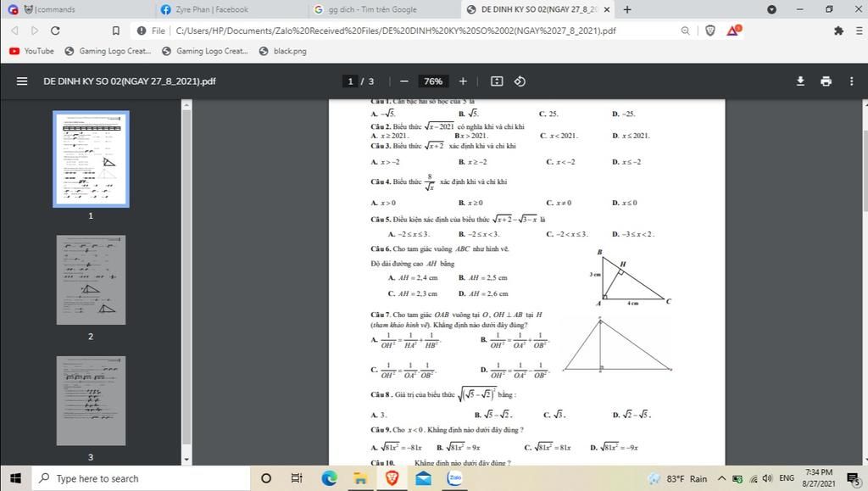
Task: Close the DE DINH KY SO 02 tab
Action: 607,9
